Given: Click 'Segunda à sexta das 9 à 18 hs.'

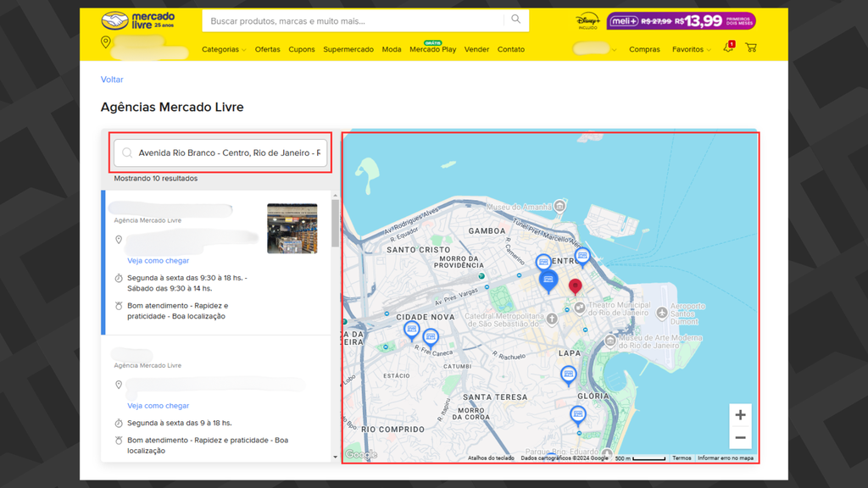Looking at the screenshot, I should [x=180, y=424].
